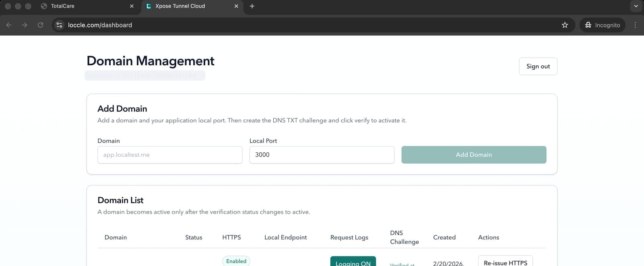Image resolution: width=644 pixels, height=266 pixels.
Task: Toggle the Logging ON button
Action: tap(353, 262)
